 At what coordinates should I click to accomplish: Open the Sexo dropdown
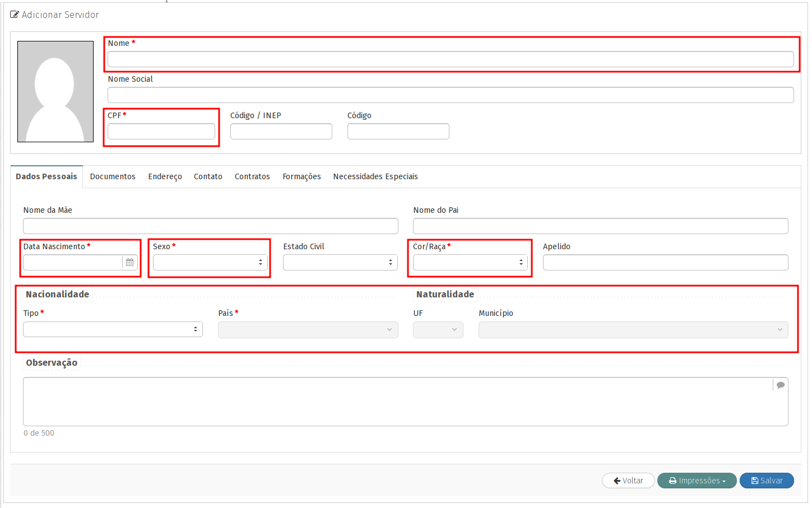click(210, 262)
